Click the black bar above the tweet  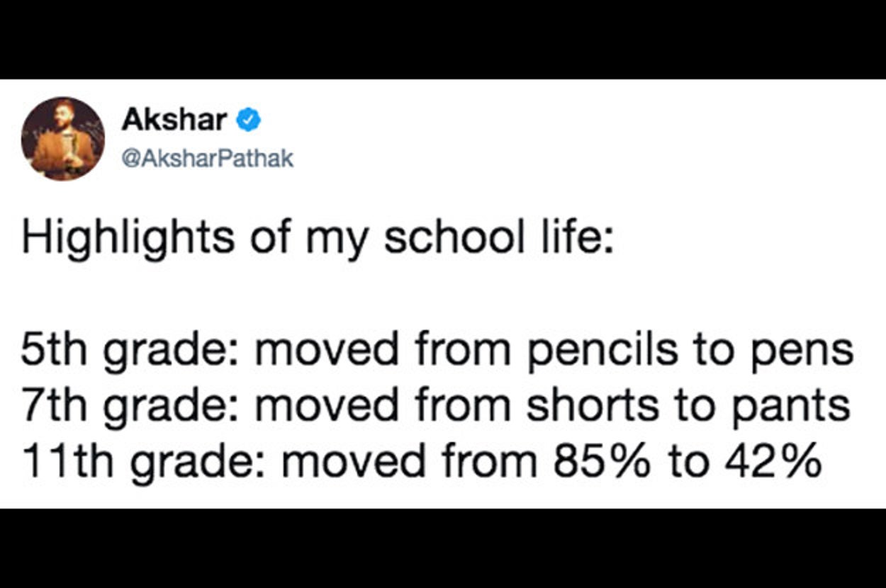coord(443,39)
